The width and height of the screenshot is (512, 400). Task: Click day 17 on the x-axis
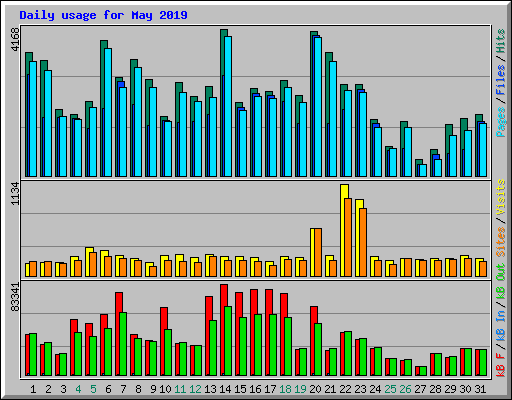270,389
